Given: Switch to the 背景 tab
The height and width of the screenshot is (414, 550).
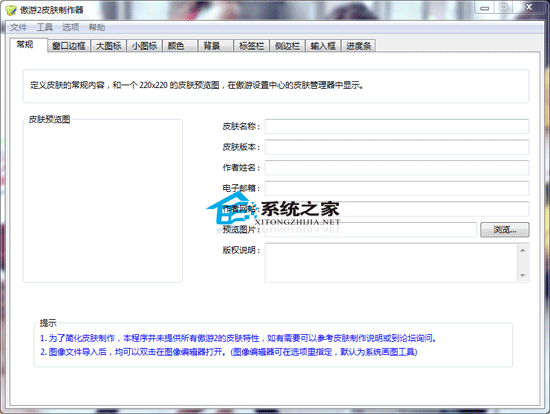Looking at the screenshot, I should [216, 46].
